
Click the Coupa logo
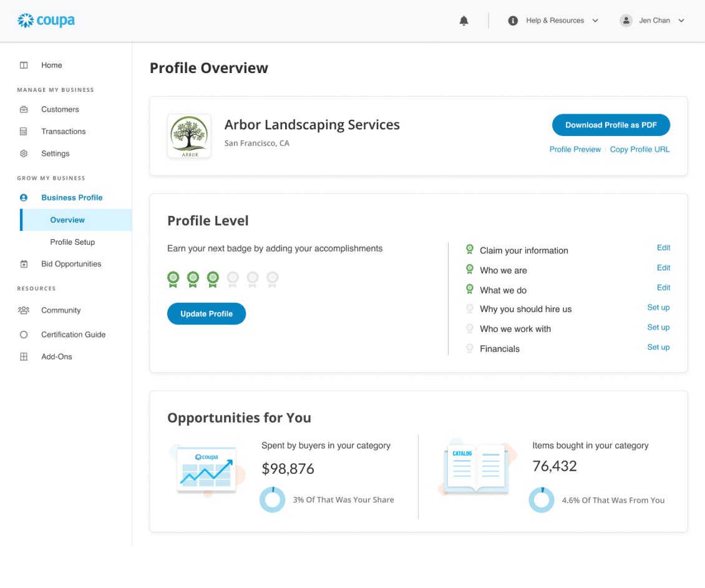(46, 21)
